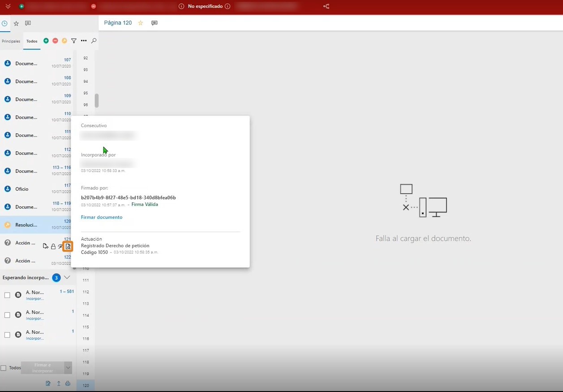Click the blue badge showing 3
Screen dimensions: 563x392
coord(56,278)
